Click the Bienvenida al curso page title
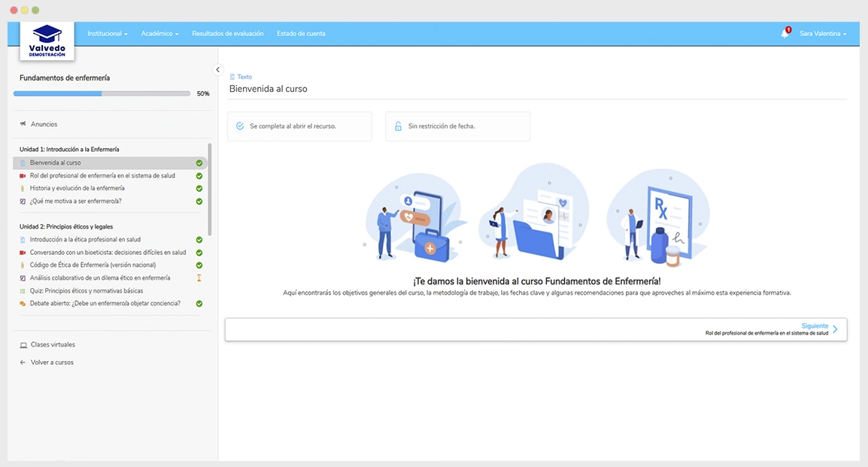The image size is (868, 467). click(268, 89)
